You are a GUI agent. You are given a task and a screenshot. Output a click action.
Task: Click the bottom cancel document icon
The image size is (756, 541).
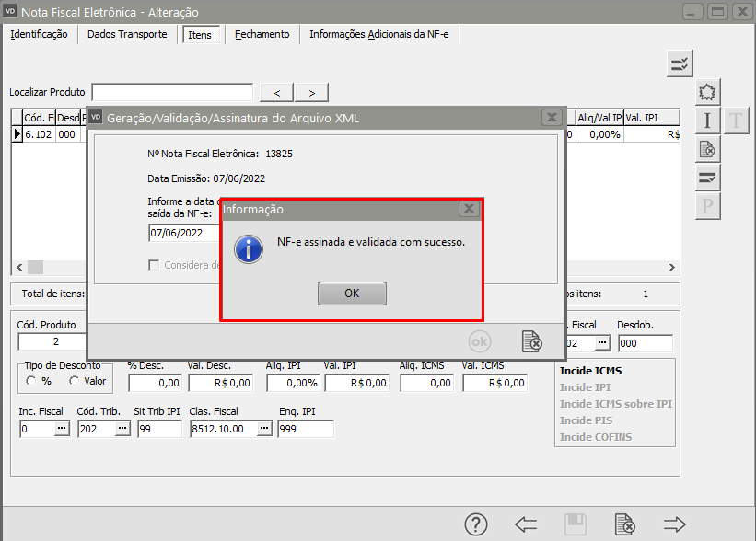625,524
